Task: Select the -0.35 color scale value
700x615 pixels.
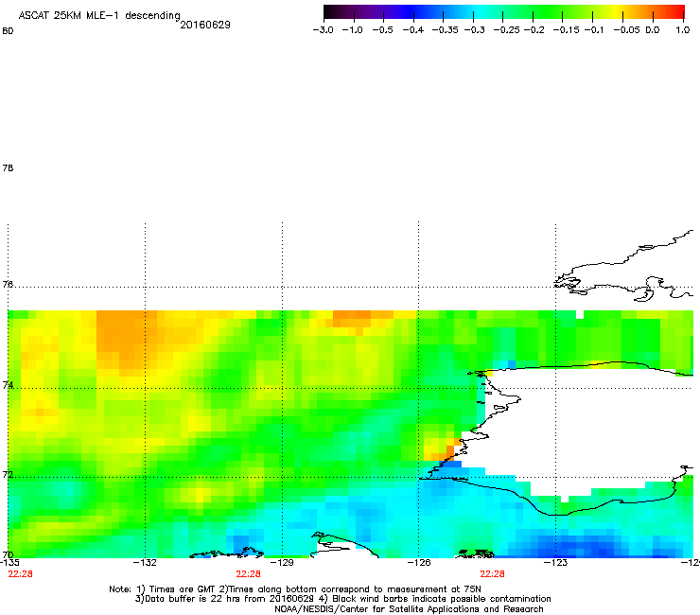Action: [x=446, y=30]
